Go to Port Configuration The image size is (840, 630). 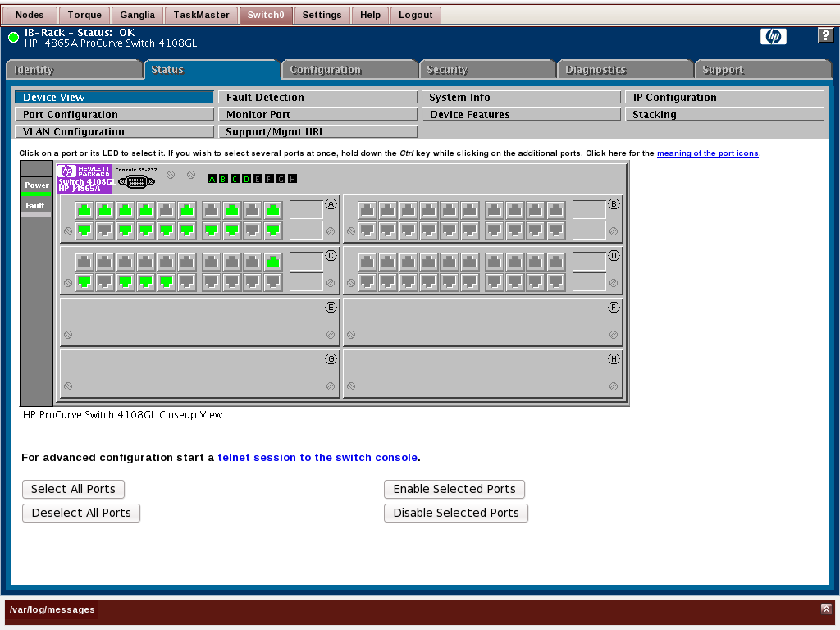coord(115,114)
